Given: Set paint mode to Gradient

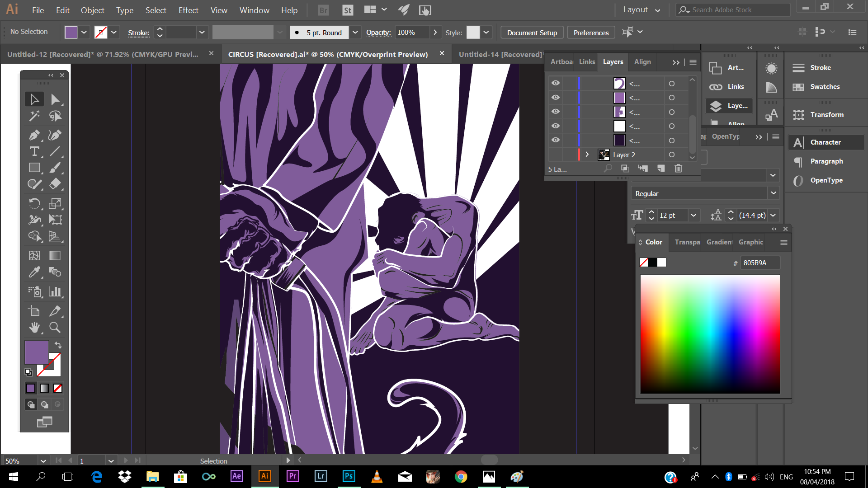Looking at the screenshot, I should 44,388.
